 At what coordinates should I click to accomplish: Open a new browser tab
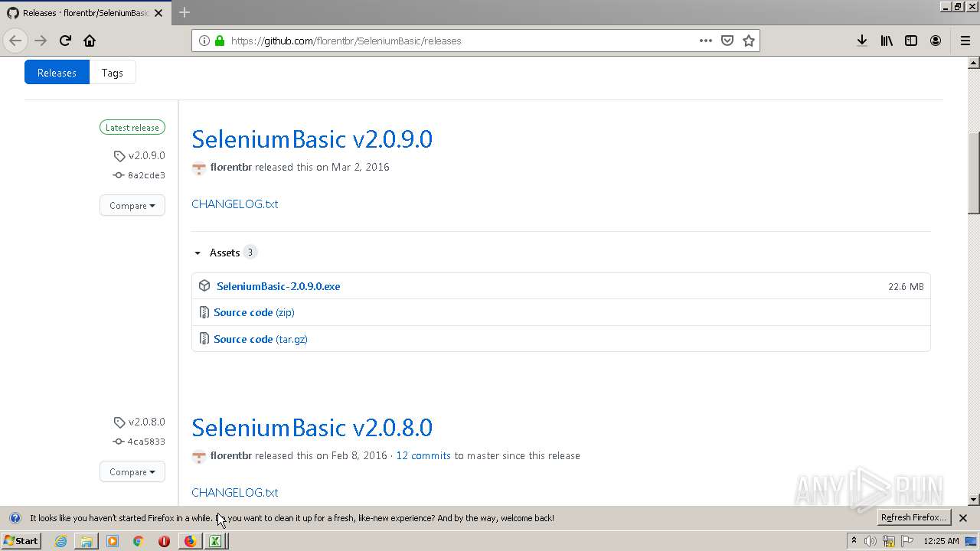(x=185, y=12)
